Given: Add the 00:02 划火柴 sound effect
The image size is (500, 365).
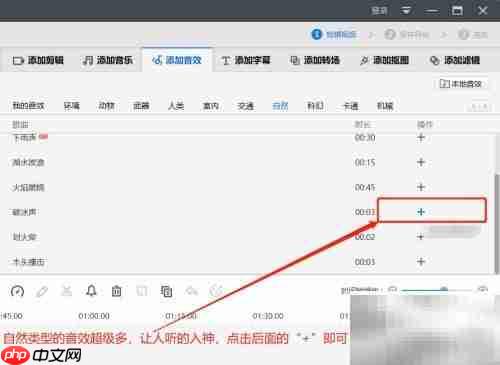Looking at the screenshot, I should tap(421, 237).
